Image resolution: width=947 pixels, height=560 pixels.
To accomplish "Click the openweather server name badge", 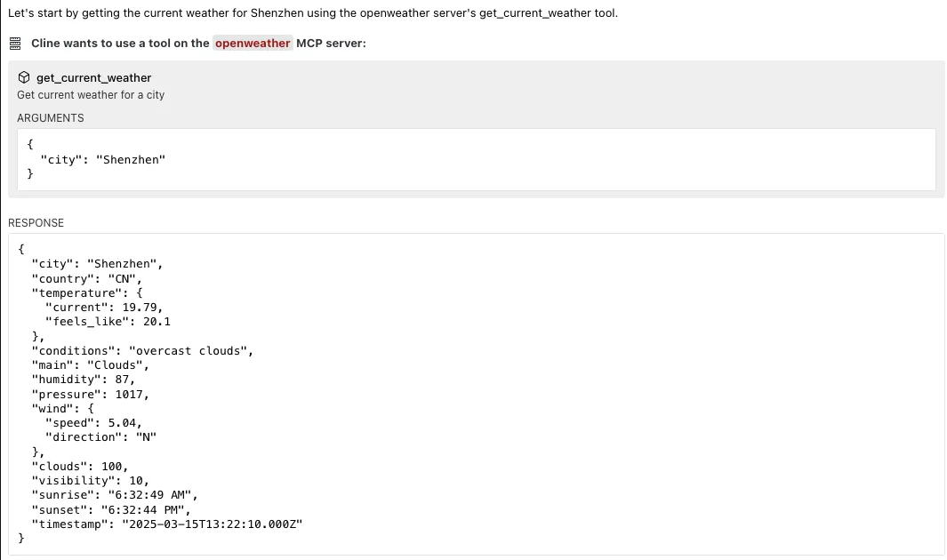I will coord(253,44).
